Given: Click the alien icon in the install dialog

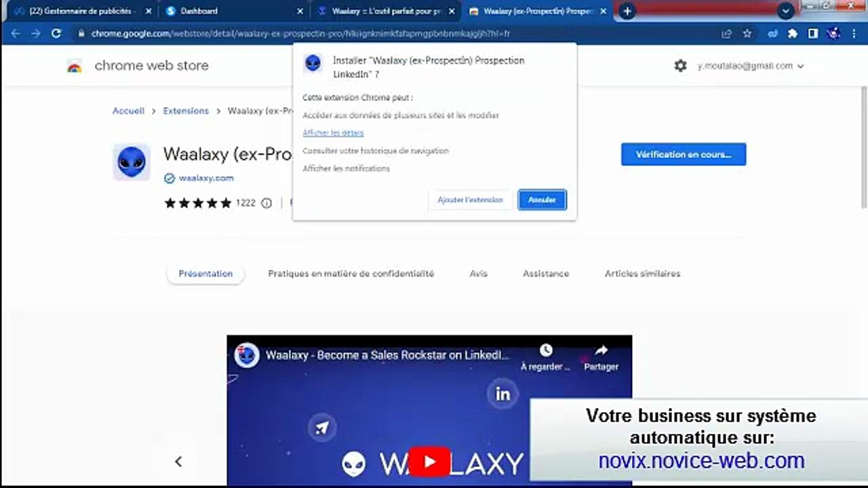Looking at the screenshot, I should [x=313, y=63].
